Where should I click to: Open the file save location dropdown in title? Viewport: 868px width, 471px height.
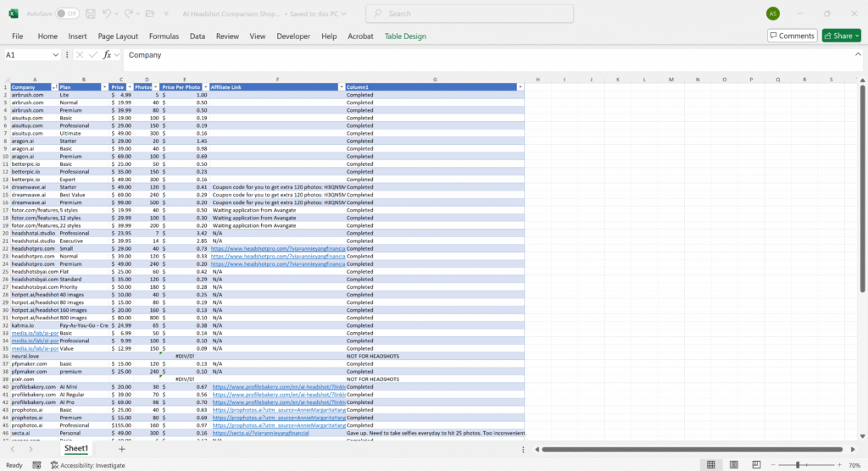pos(344,14)
